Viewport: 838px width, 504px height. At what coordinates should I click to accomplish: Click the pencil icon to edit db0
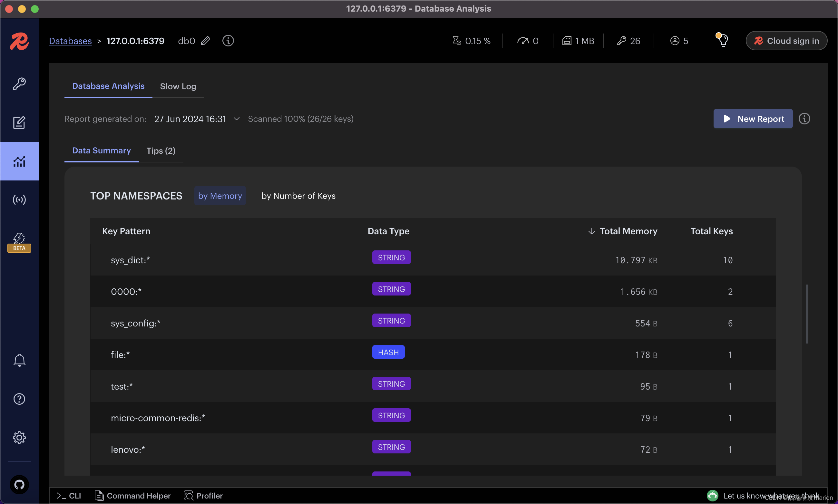(206, 41)
